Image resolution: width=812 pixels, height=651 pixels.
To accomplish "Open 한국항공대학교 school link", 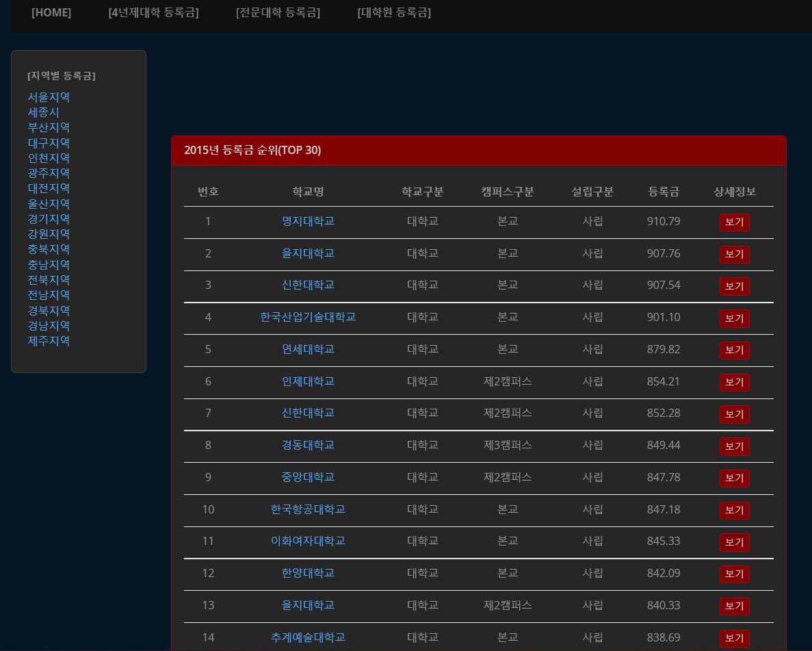I will point(308,509).
